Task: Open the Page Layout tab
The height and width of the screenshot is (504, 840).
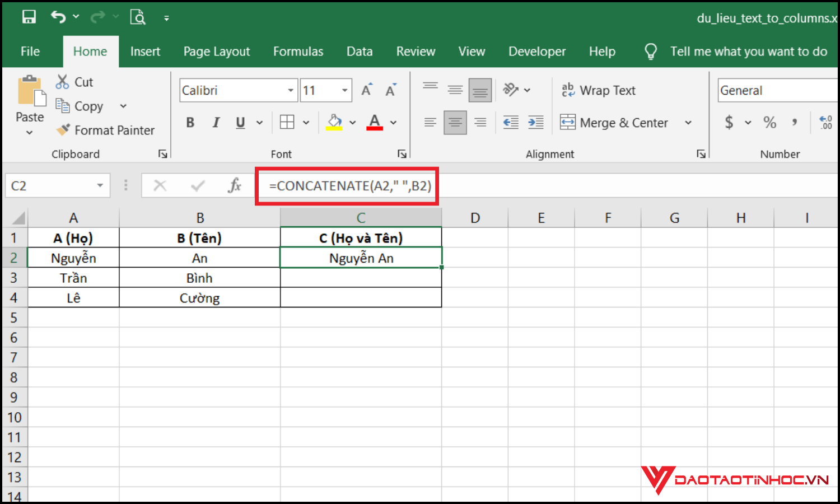Action: pos(217,52)
